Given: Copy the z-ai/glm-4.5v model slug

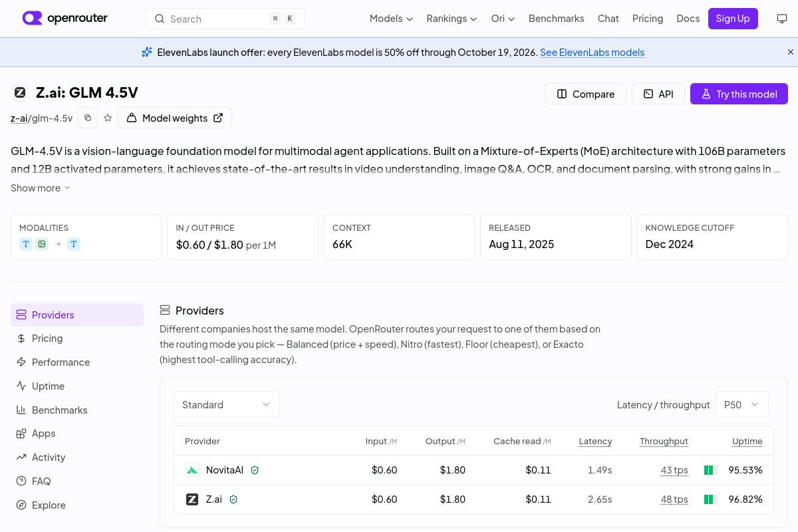Looking at the screenshot, I should pos(88,118).
